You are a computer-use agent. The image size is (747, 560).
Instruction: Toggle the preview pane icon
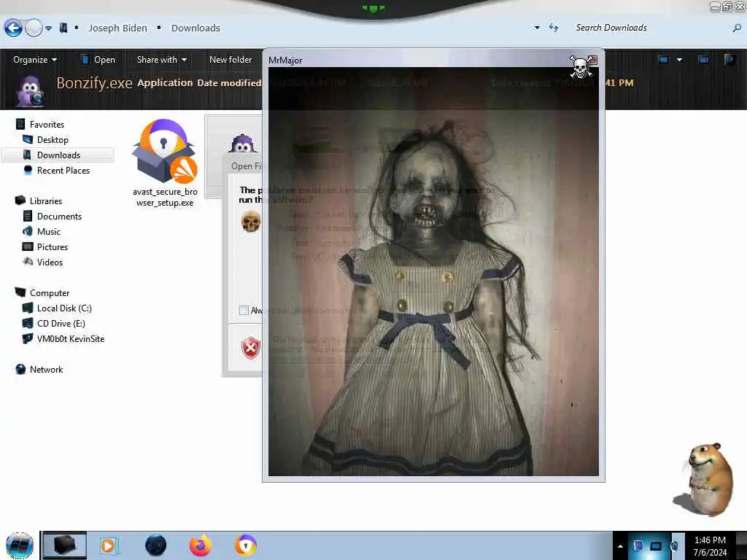coord(703,60)
